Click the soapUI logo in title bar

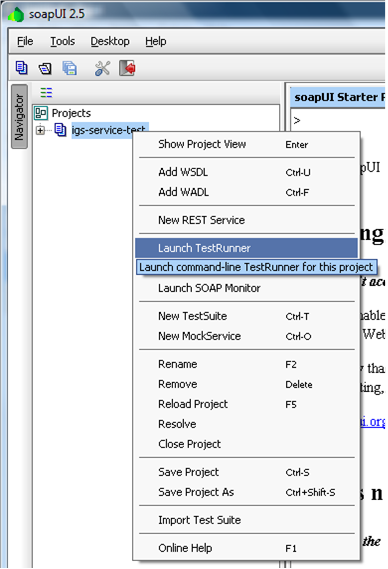[x=16, y=14]
